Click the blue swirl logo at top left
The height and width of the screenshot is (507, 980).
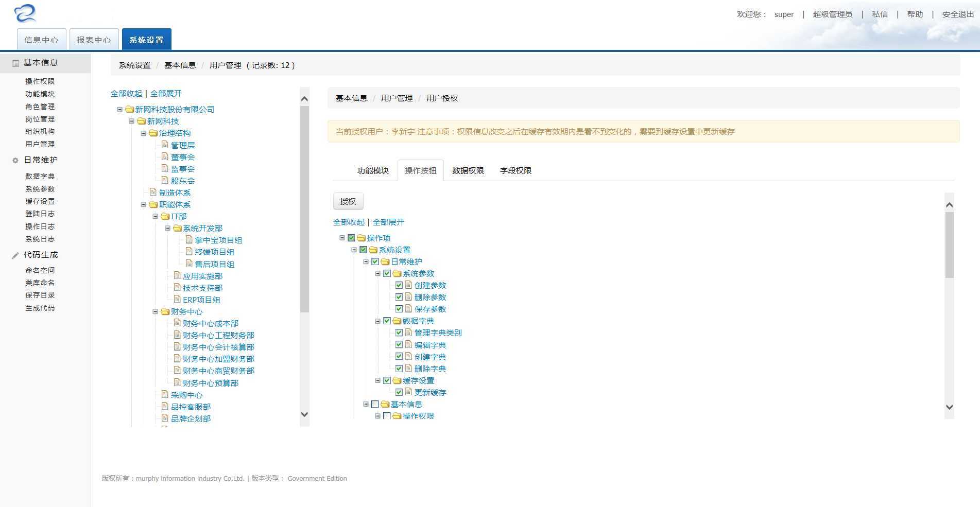(25, 13)
